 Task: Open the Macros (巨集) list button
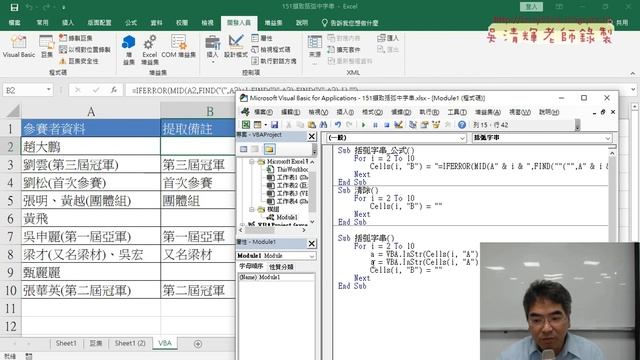click(47, 46)
